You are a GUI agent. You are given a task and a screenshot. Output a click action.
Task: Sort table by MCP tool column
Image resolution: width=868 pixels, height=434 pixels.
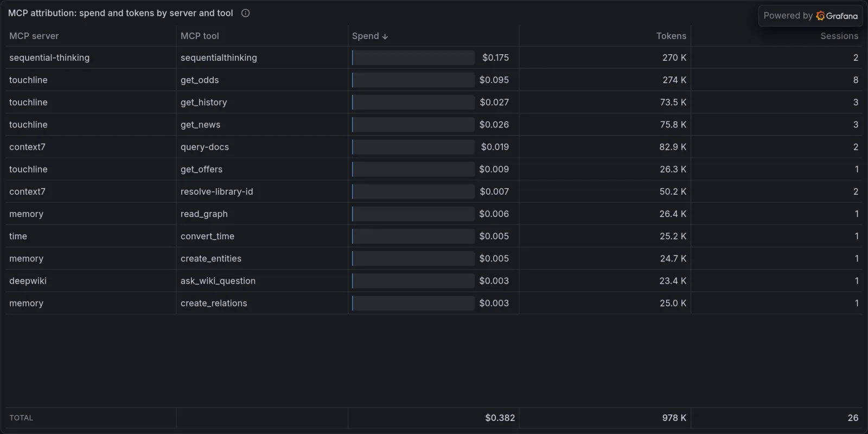tap(200, 36)
